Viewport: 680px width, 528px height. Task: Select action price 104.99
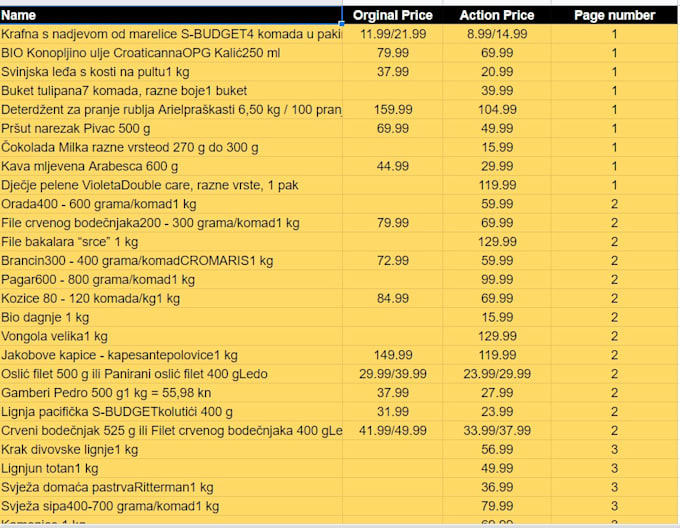497,109
